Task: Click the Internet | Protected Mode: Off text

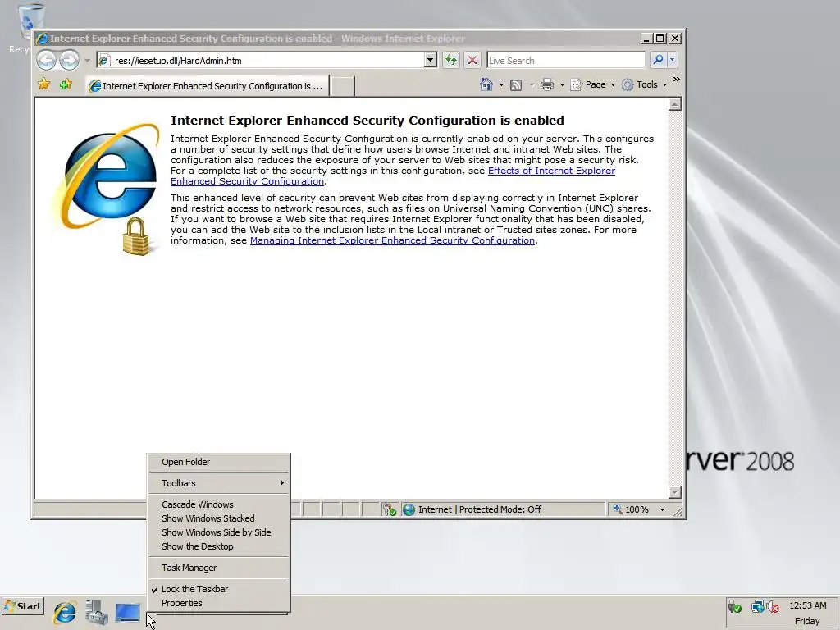Action: [x=479, y=509]
